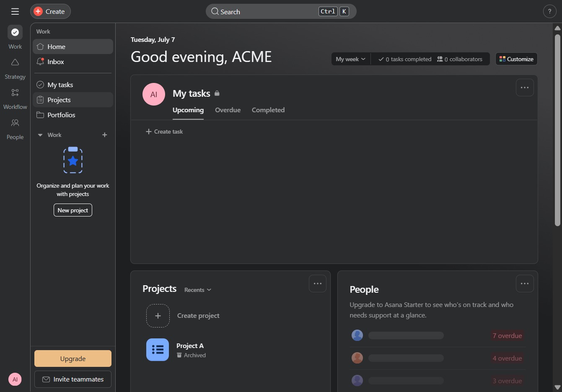
Task: Click the 0 collaborators stat
Action: click(460, 59)
